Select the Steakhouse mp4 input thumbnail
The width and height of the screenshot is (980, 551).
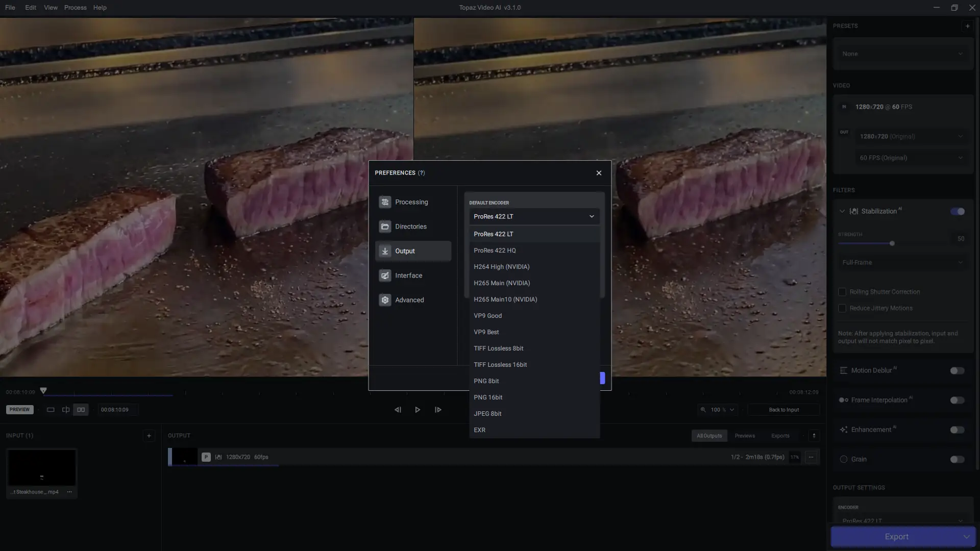pyautogui.click(x=42, y=468)
